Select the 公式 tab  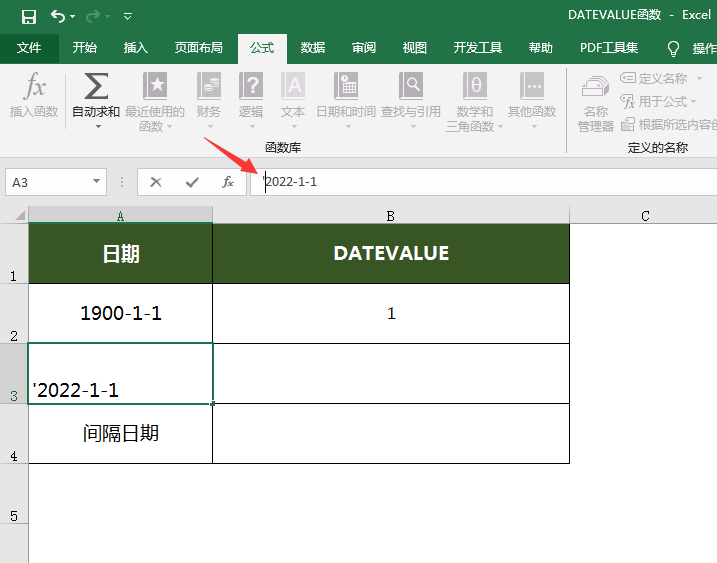pyautogui.click(x=262, y=48)
